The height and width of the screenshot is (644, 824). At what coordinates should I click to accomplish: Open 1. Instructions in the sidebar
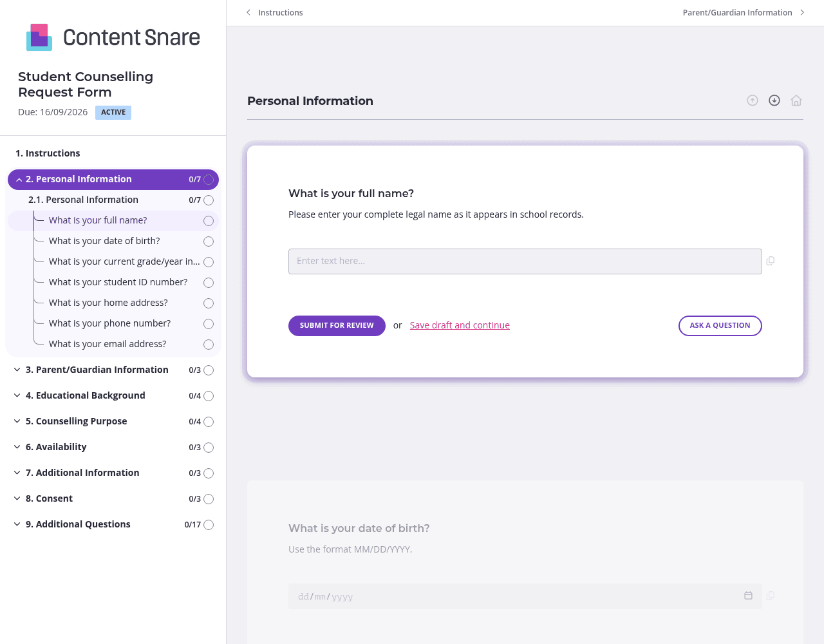pos(48,153)
